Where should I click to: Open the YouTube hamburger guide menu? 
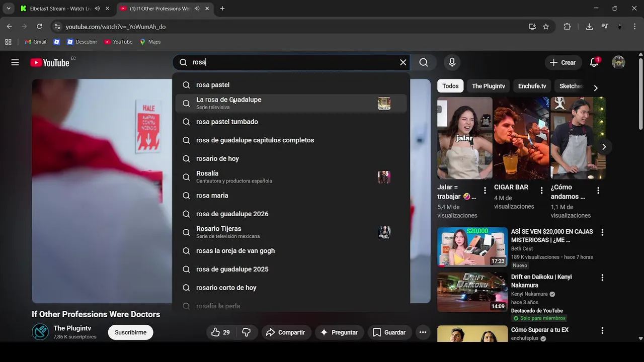pos(15,62)
